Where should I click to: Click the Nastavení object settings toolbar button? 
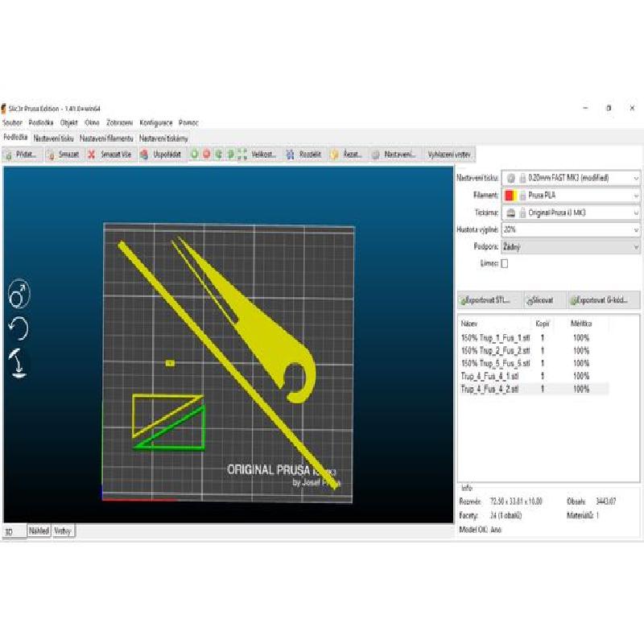click(x=394, y=155)
